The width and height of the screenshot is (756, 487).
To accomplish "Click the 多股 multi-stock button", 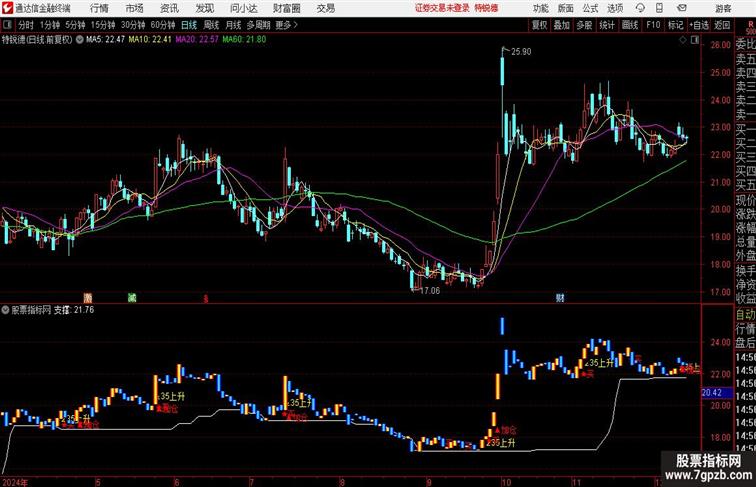I will pos(584,25).
